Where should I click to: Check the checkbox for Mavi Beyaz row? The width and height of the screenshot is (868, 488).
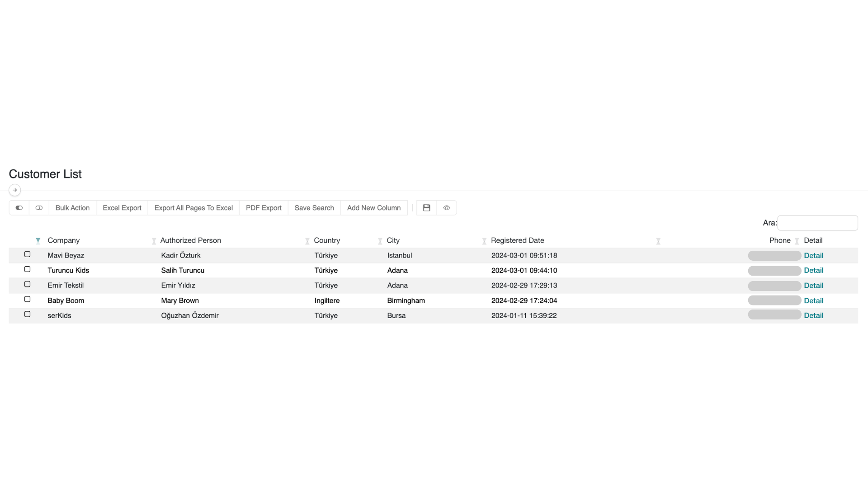[x=27, y=254]
